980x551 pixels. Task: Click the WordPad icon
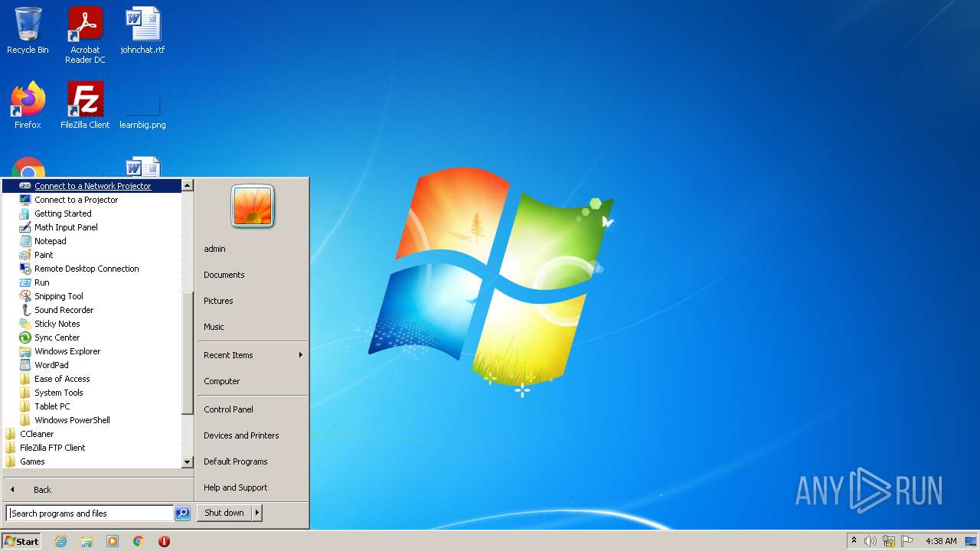(x=24, y=365)
